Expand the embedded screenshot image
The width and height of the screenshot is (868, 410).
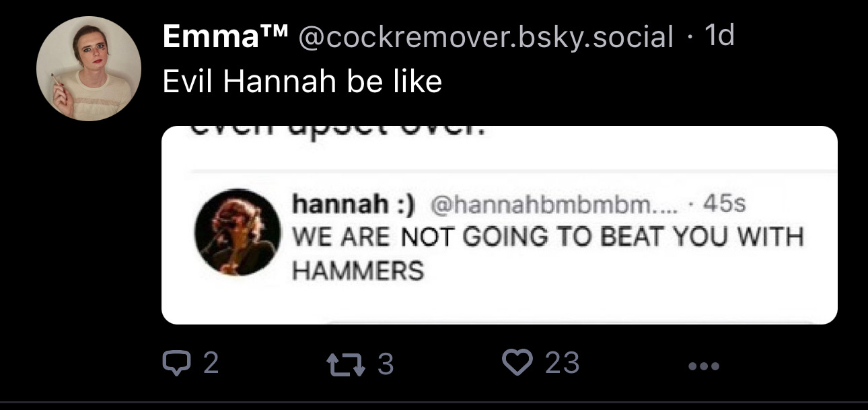(x=499, y=225)
